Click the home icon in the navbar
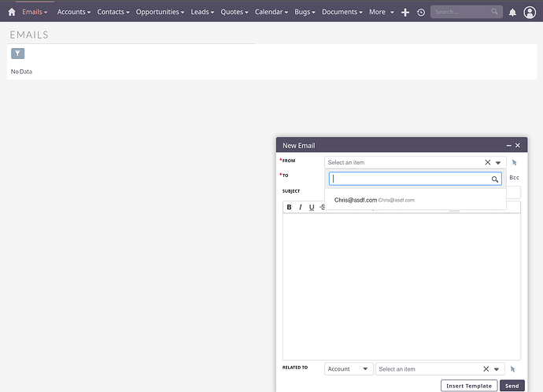This screenshot has height=392, width=543. point(11,12)
